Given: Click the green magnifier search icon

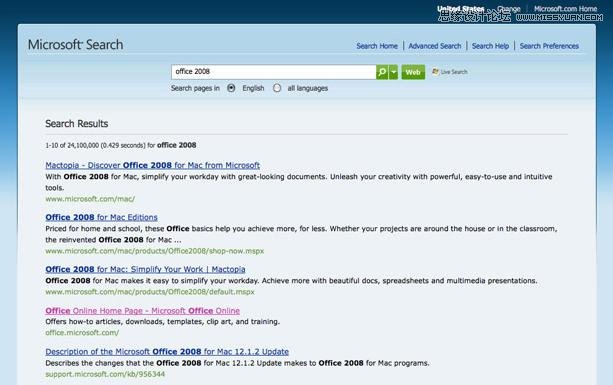Looking at the screenshot, I should (x=382, y=72).
